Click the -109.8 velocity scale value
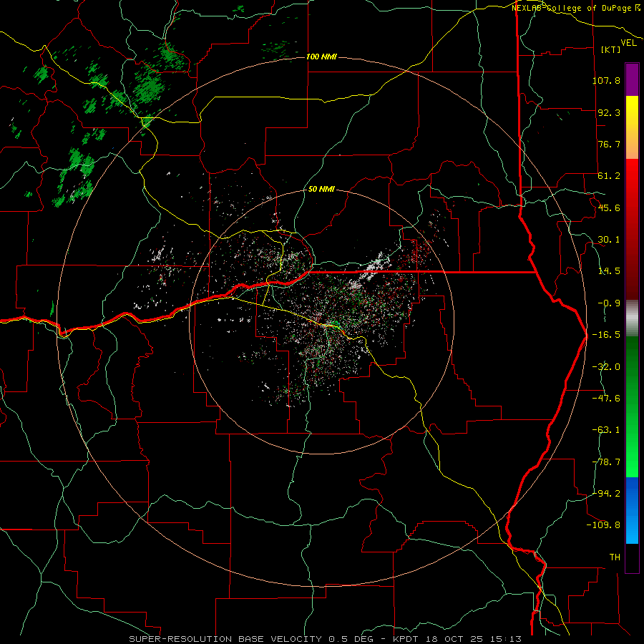644x644 pixels. click(603, 525)
